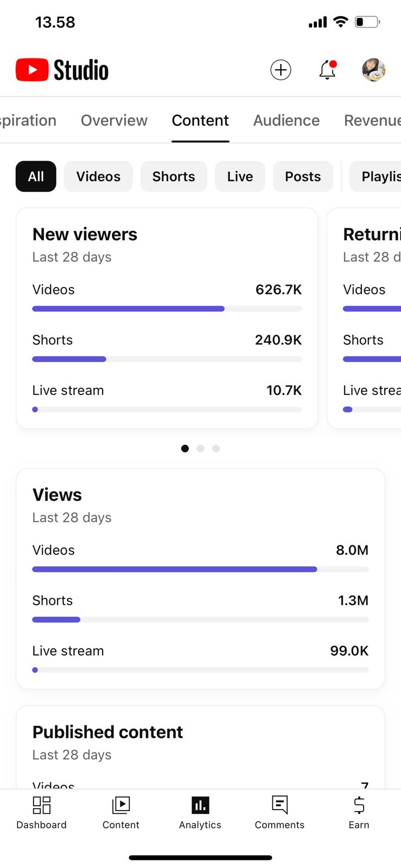Switch to the Audience tab
This screenshot has width=401, height=868.
(x=286, y=120)
